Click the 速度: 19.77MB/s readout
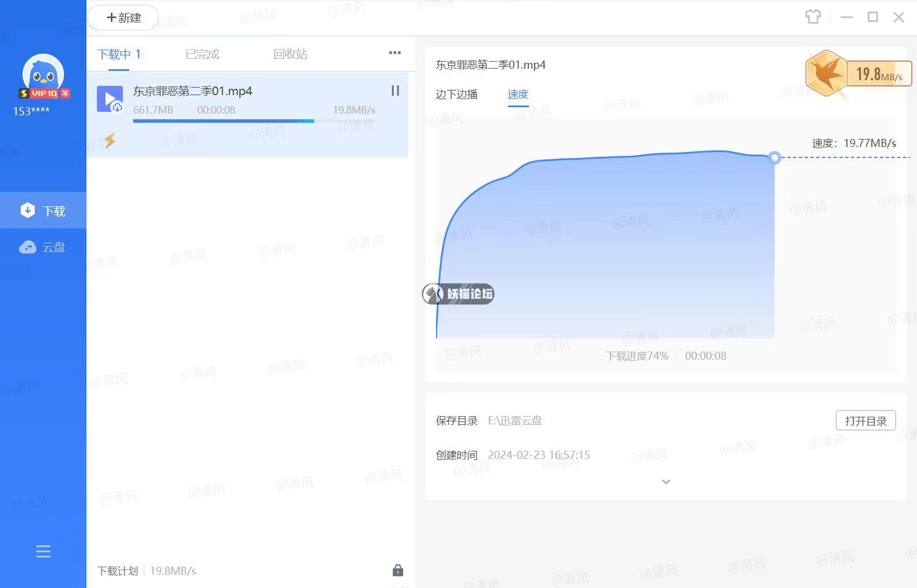917x588 pixels. pos(854,143)
